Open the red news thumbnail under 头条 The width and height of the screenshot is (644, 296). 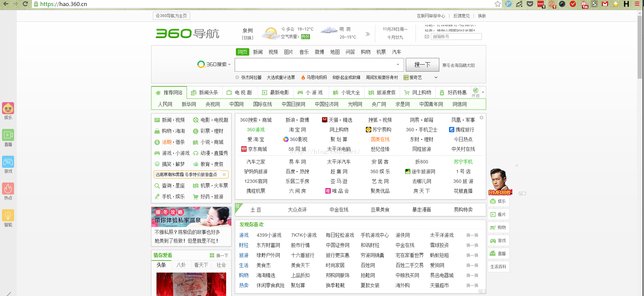(x=191, y=284)
